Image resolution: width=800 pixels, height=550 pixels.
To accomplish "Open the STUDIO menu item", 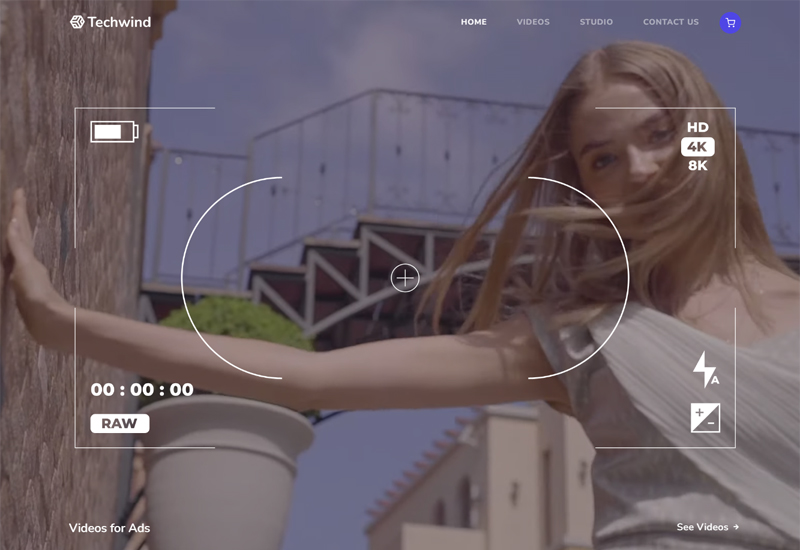I will (596, 22).
